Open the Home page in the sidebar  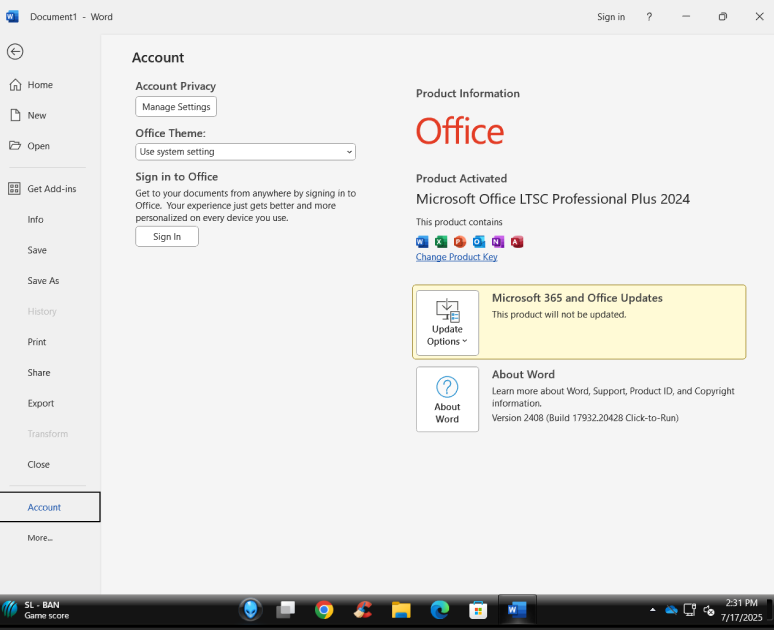42,85
